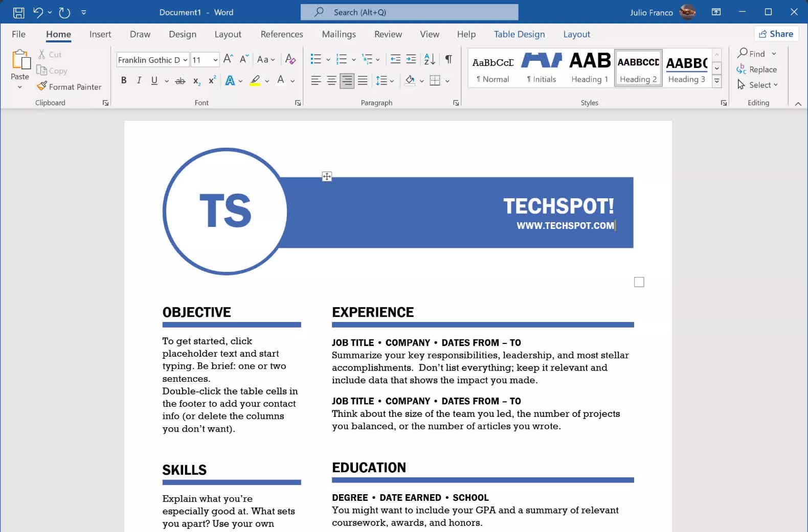Open Customize Quick Access Toolbar arrow
808x532 pixels.
[x=83, y=12]
